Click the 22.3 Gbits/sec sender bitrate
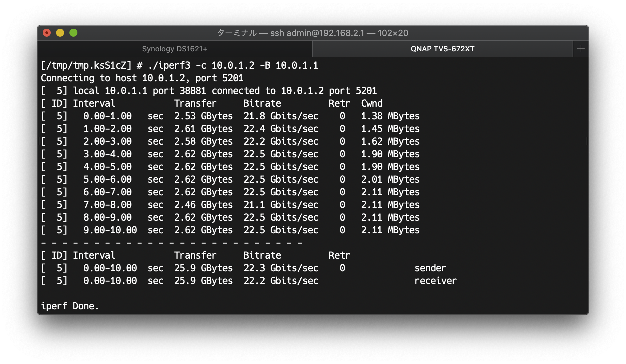The height and width of the screenshot is (364, 626). click(281, 268)
